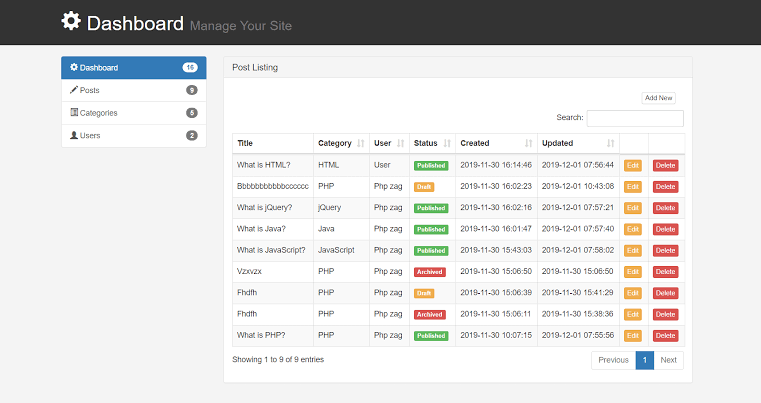Click the Categories count badge showing 5

192,113
